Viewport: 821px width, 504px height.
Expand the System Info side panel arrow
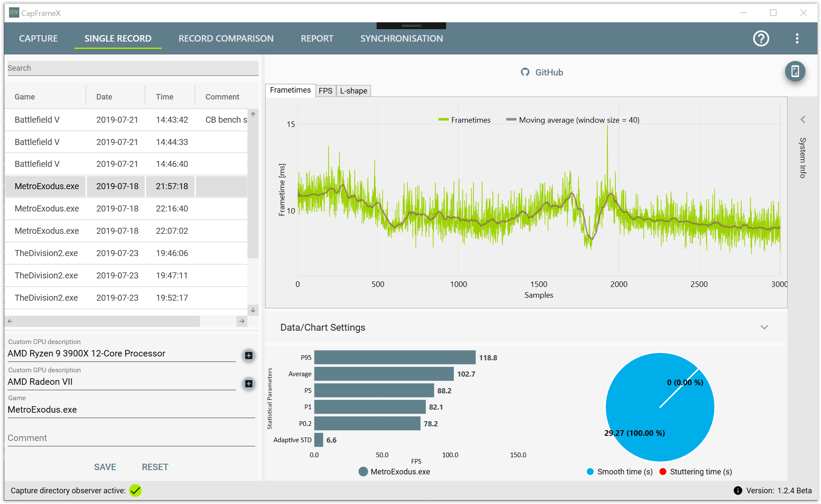pos(803,120)
